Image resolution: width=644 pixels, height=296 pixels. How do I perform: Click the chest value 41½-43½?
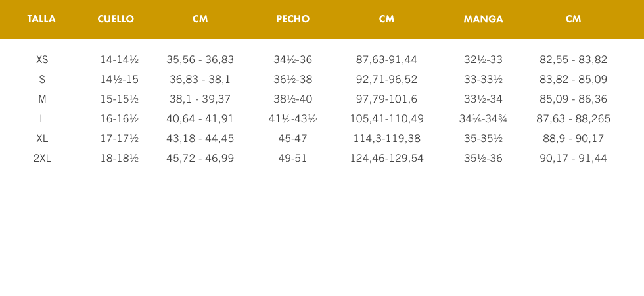pos(293,119)
